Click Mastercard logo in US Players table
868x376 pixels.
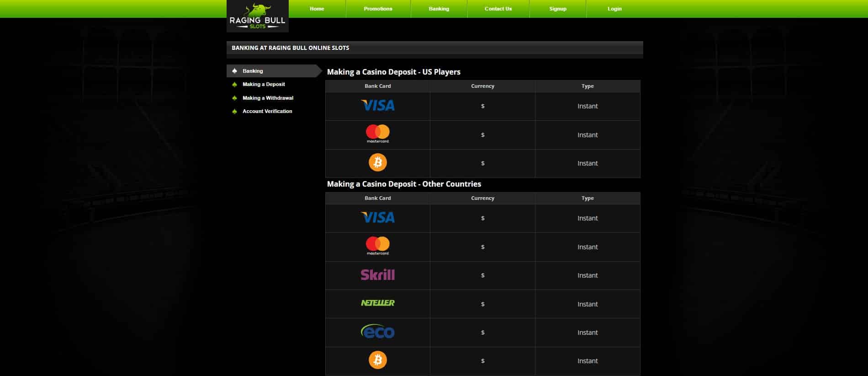(378, 134)
